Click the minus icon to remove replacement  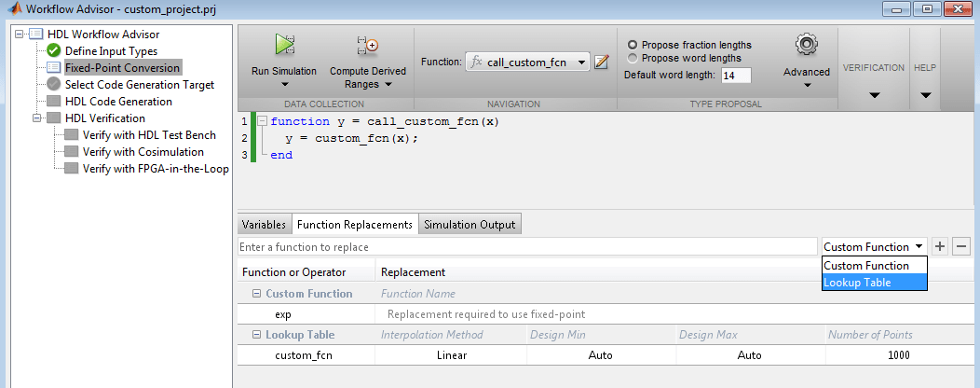click(961, 246)
